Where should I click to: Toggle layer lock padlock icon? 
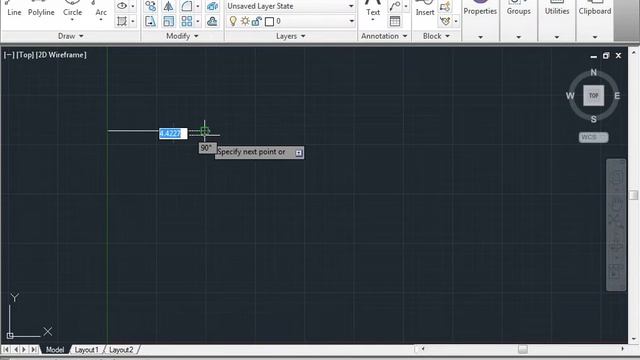256,21
